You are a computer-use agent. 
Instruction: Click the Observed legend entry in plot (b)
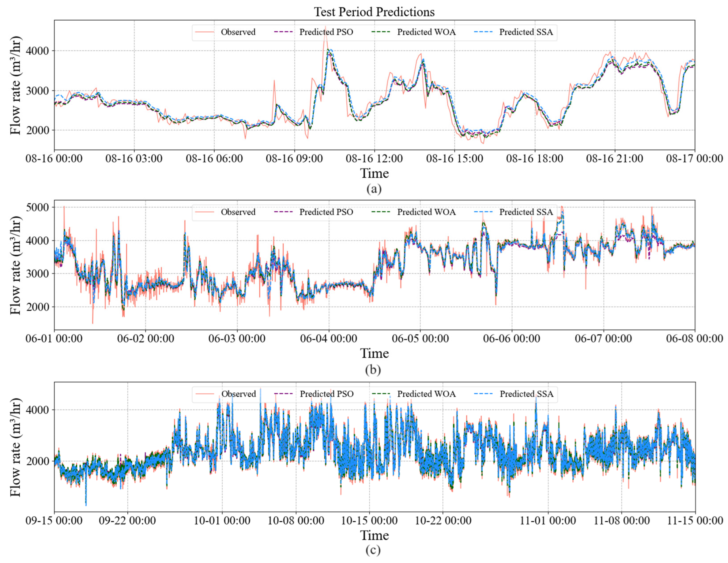pyautogui.click(x=238, y=212)
